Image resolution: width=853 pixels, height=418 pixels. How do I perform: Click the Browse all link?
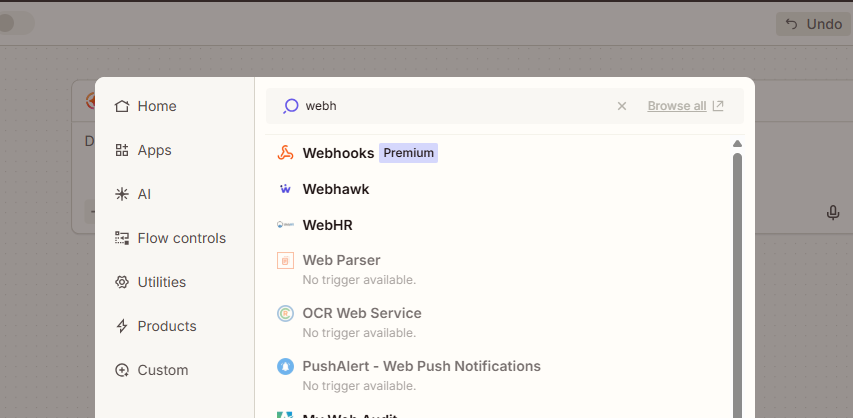685,106
